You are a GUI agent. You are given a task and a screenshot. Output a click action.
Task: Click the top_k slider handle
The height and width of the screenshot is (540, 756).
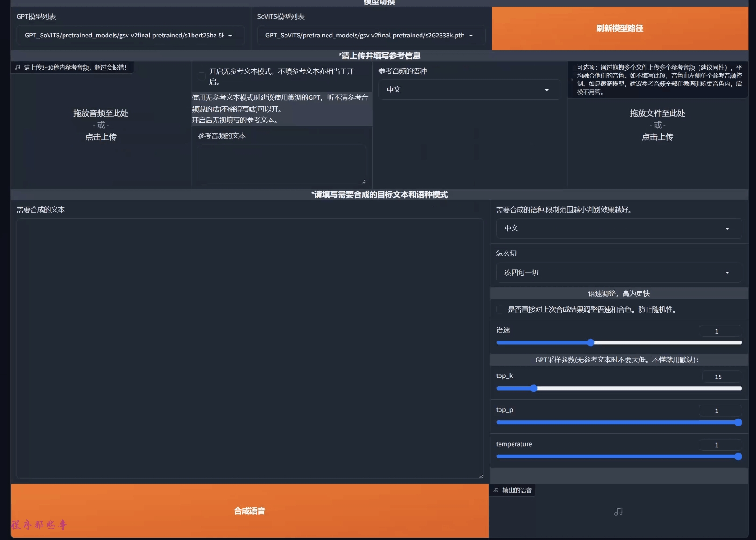click(x=534, y=388)
